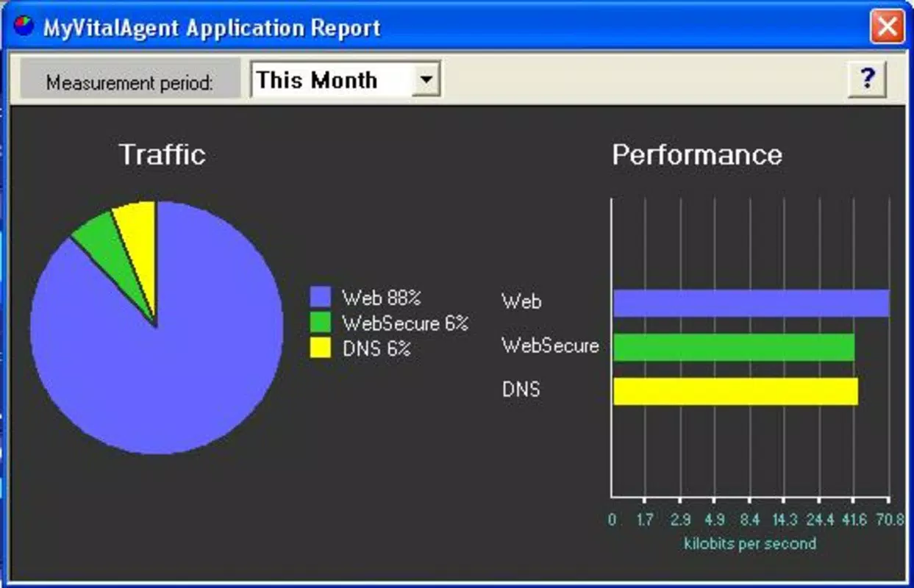Click the 'Traffic' chart heading

(x=162, y=154)
